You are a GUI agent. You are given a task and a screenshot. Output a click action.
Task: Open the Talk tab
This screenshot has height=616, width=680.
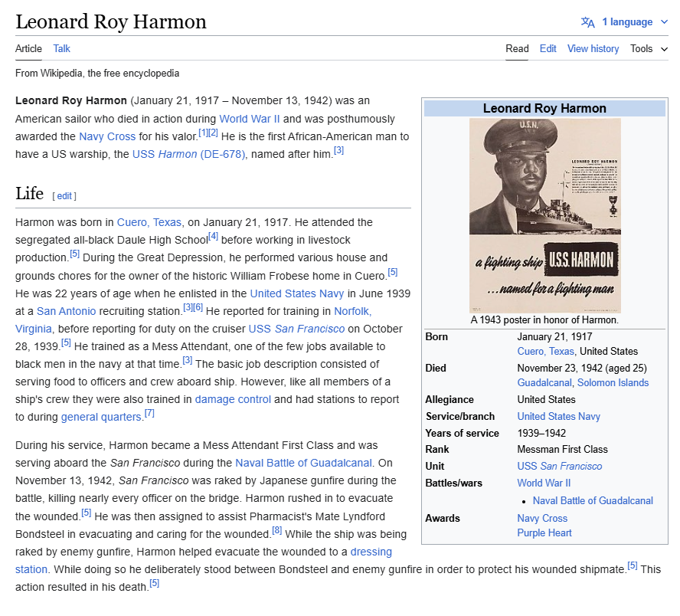[61, 48]
